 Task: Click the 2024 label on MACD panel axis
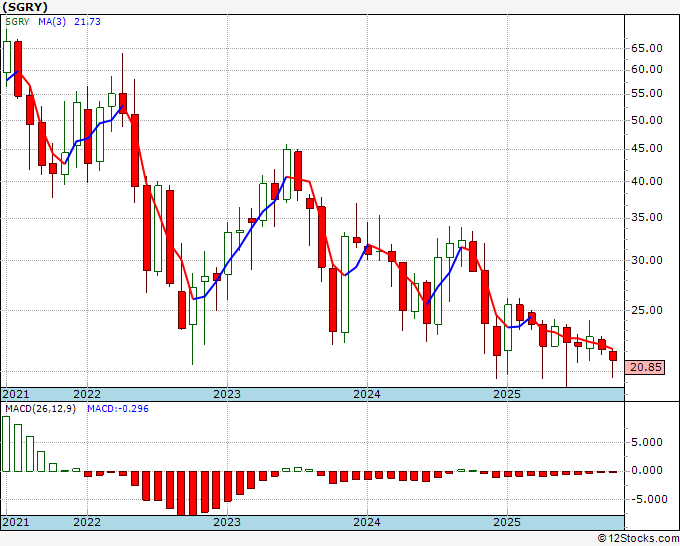367,522
